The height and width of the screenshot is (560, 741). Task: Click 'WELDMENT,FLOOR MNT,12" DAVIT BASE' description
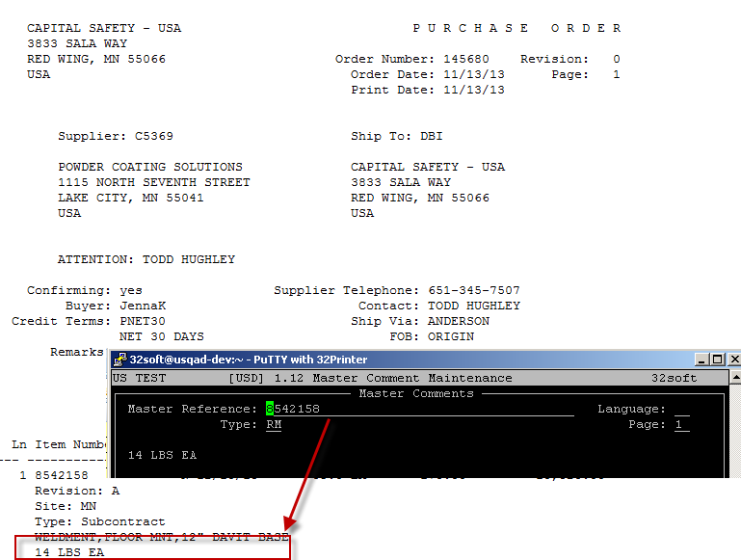click(162, 537)
